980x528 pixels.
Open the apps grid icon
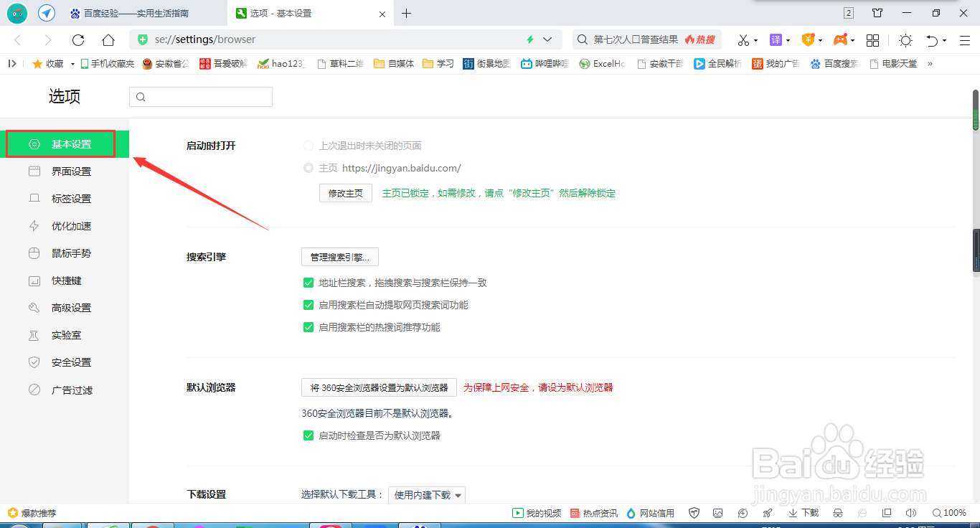[872, 39]
